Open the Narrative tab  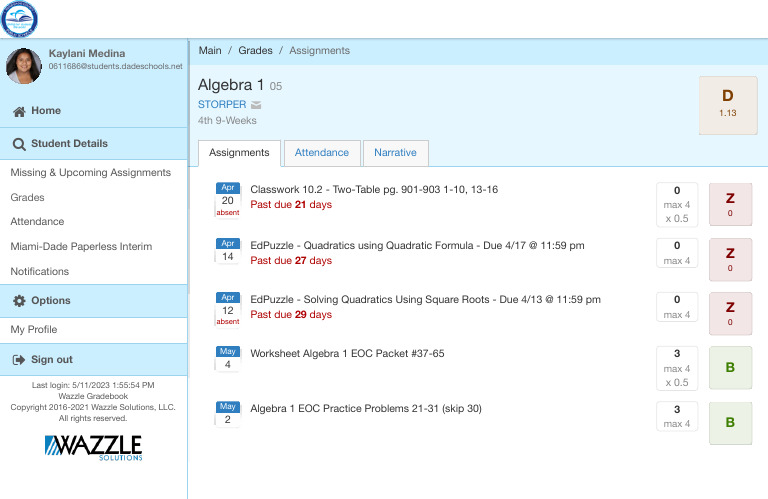point(395,153)
